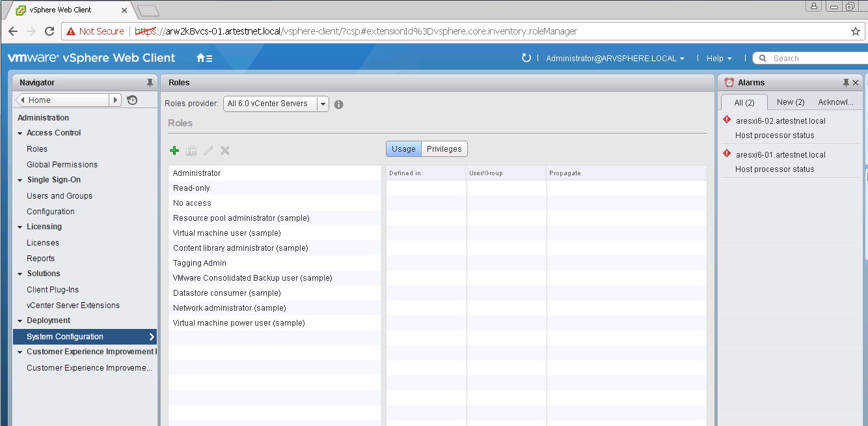Open the New (2) alarms tab
This screenshot has width=868, height=426.
pos(790,102)
